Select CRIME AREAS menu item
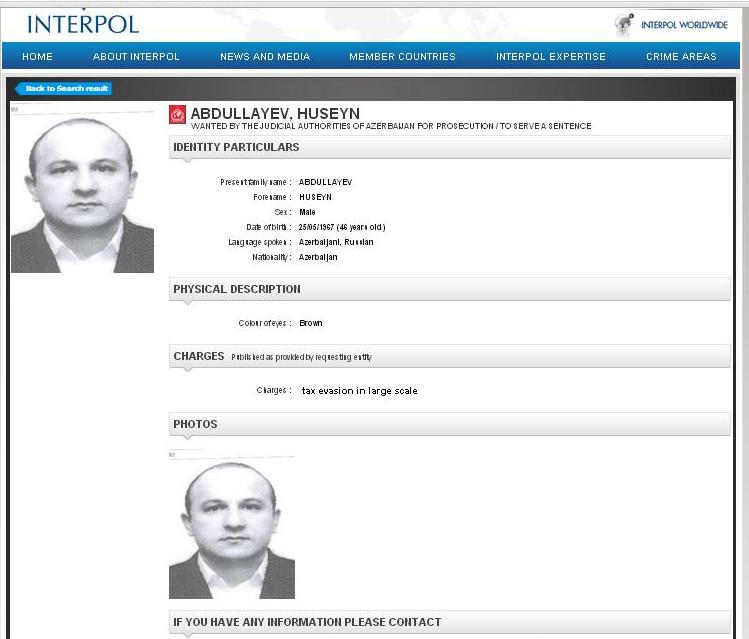749x639 pixels. coord(681,56)
